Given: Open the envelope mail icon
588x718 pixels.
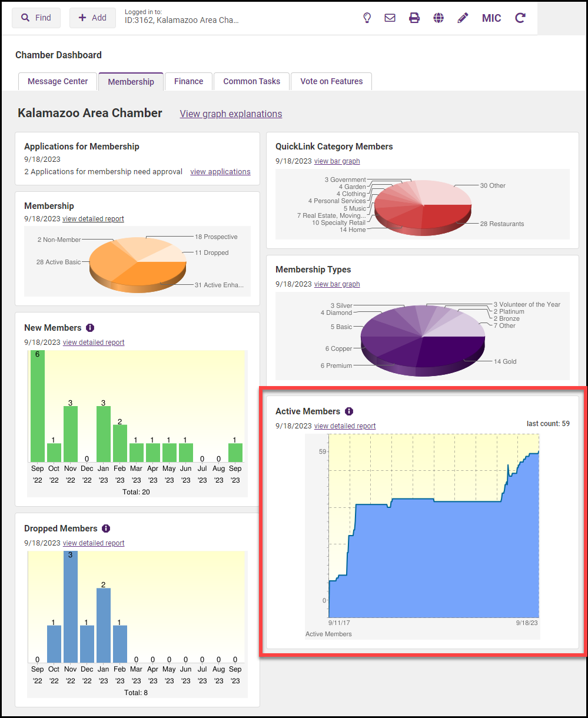Looking at the screenshot, I should pyautogui.click(x=390, y=18).
